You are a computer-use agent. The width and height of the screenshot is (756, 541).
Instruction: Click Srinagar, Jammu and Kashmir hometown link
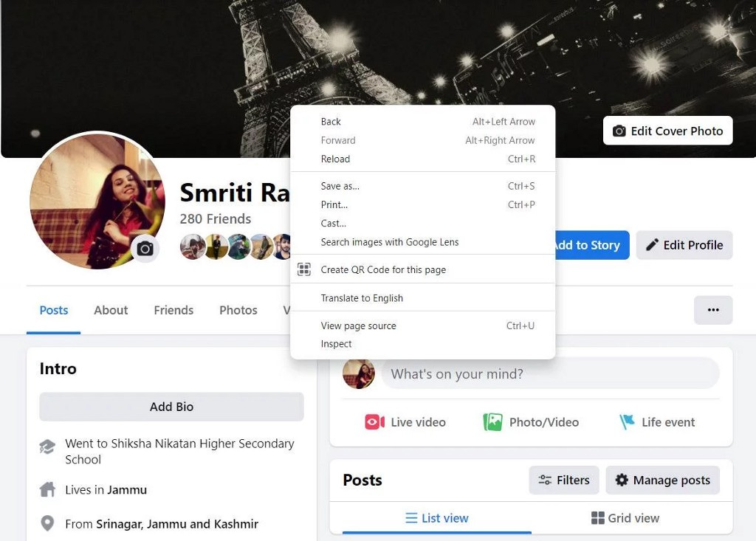177,523
